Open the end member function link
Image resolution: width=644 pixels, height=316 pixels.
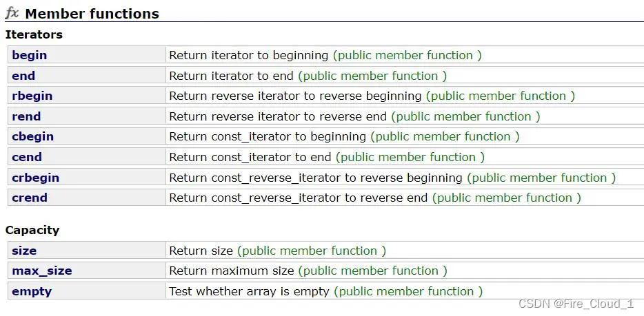(23, 76)
